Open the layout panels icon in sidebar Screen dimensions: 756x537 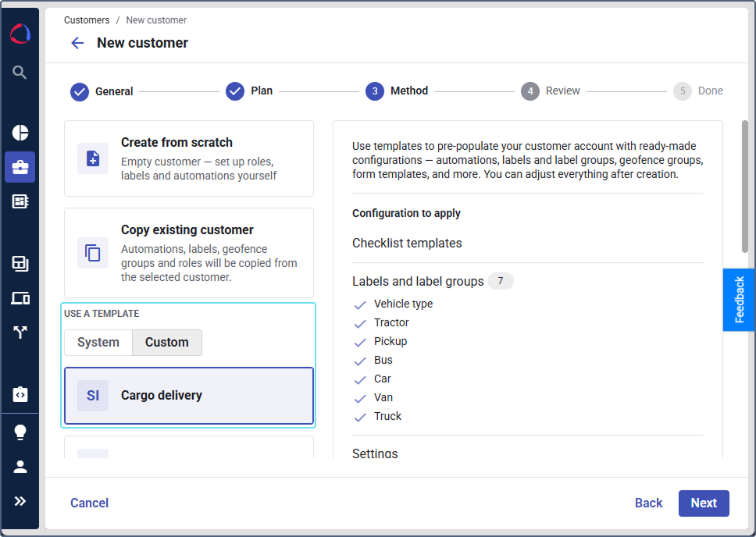coord(20,264)
